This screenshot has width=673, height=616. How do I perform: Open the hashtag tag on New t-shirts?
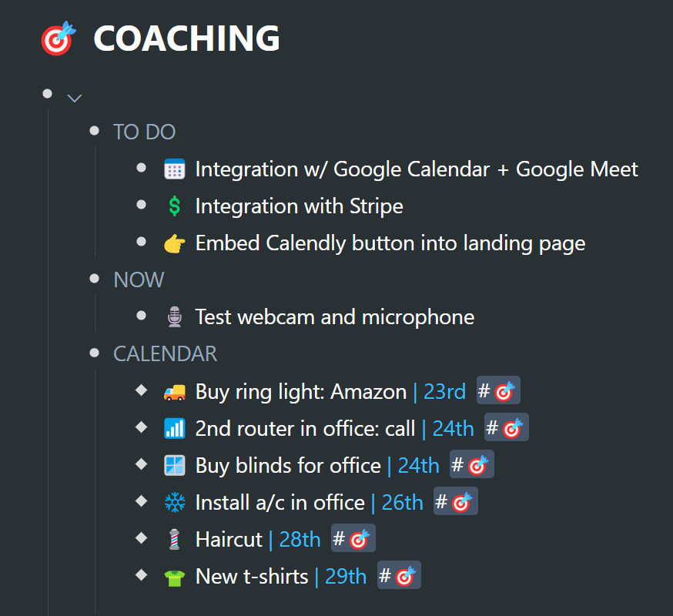tap(399, 575)
